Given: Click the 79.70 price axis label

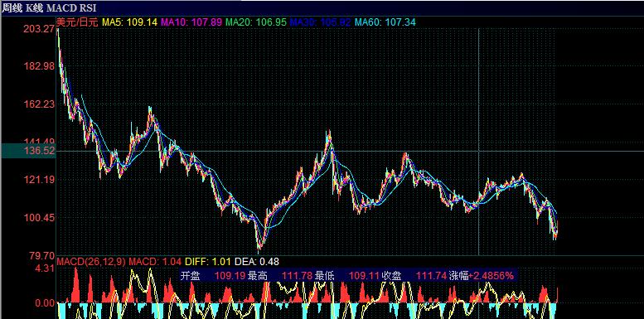Looking at the screenshot, I should tap(42, 256).
